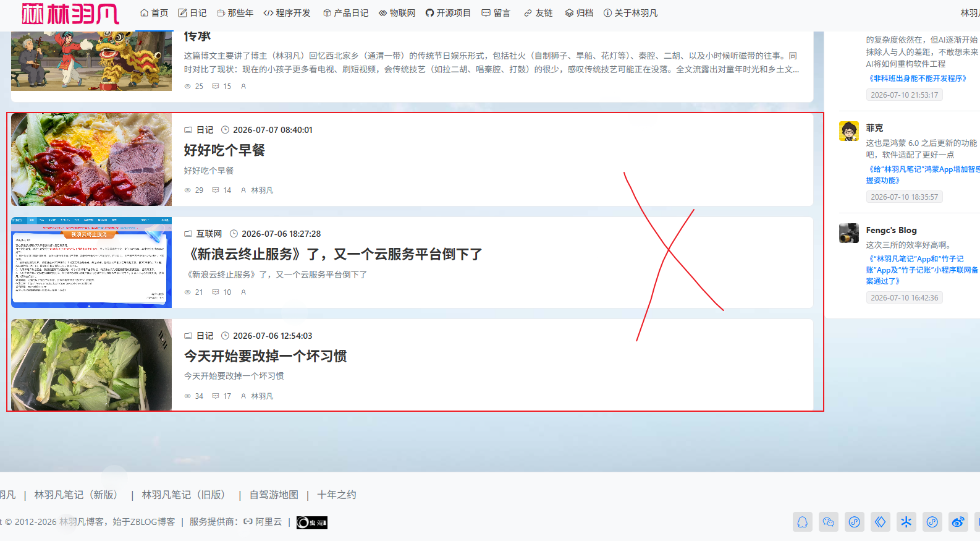This screenshot has width=980, height=541.
Task: Click the WeChat icon in footer
Action: pos(829,522)
